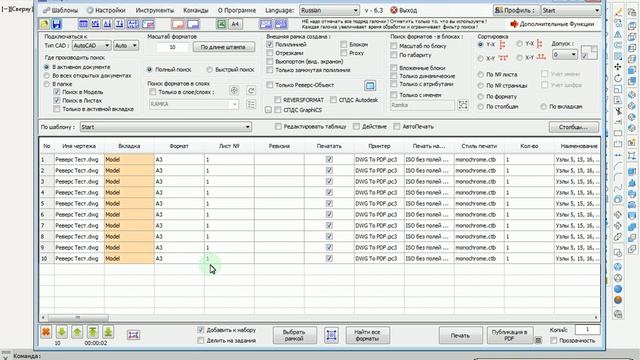The height and width of the screenshot is (360, 640).
Task: Select the Быстрый поиск radio button
Action: [x=209, y=70]
